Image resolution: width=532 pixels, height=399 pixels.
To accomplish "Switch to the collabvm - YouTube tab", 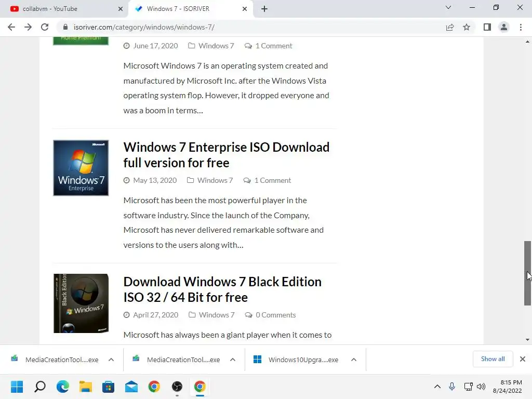I will [x=64, y=9].
